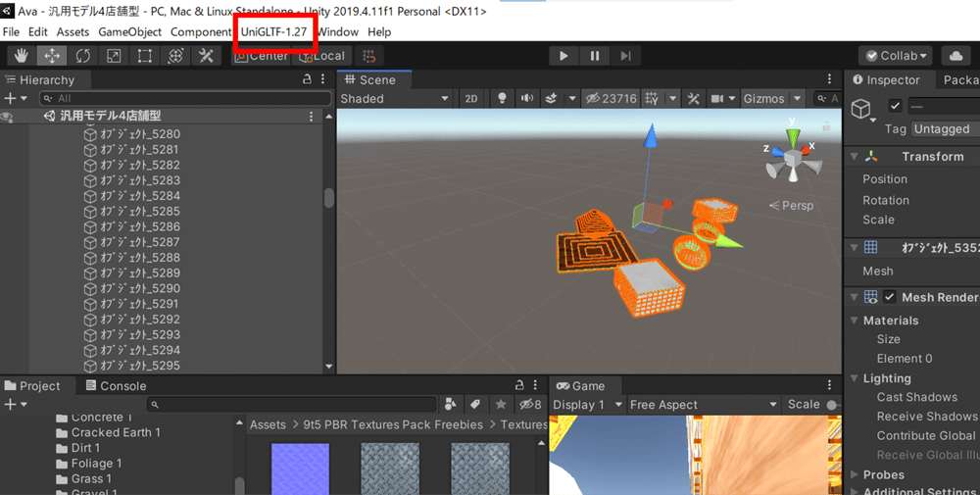Toggle grid snapping icon in toolbar
The width and height of the screenshot is (980, 495).
(x=368, y=56)
